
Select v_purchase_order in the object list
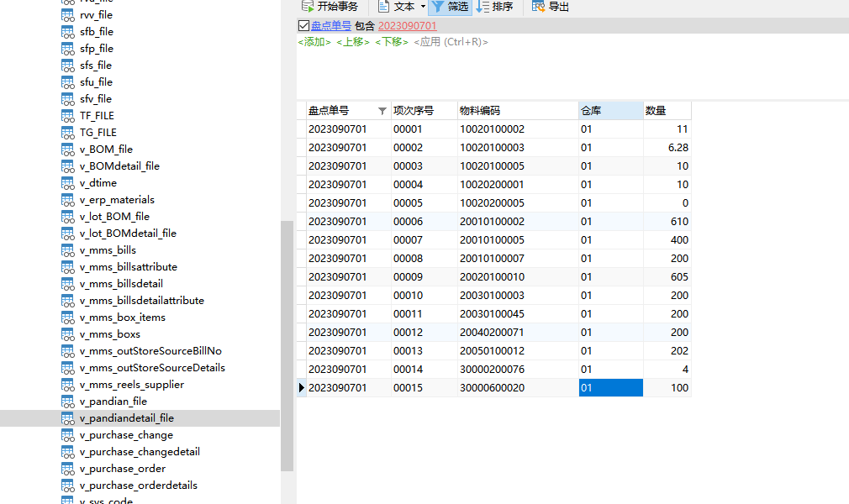[123, 469]
